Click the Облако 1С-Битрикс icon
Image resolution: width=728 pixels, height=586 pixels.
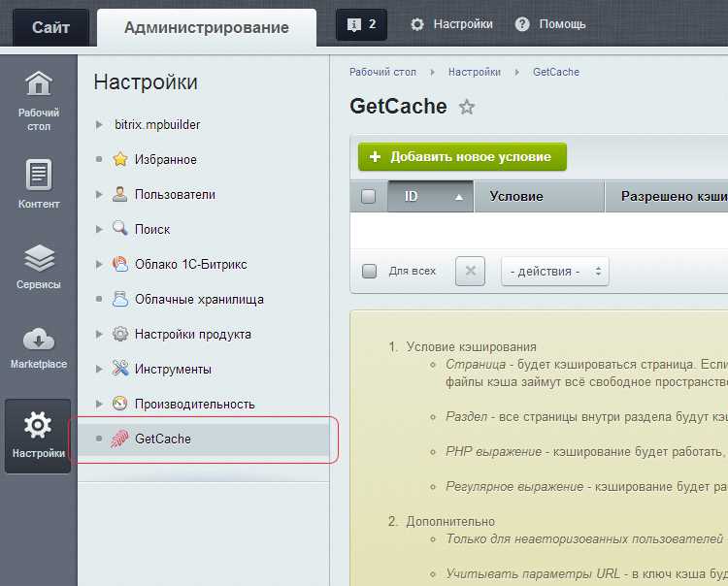coord(120,264)
